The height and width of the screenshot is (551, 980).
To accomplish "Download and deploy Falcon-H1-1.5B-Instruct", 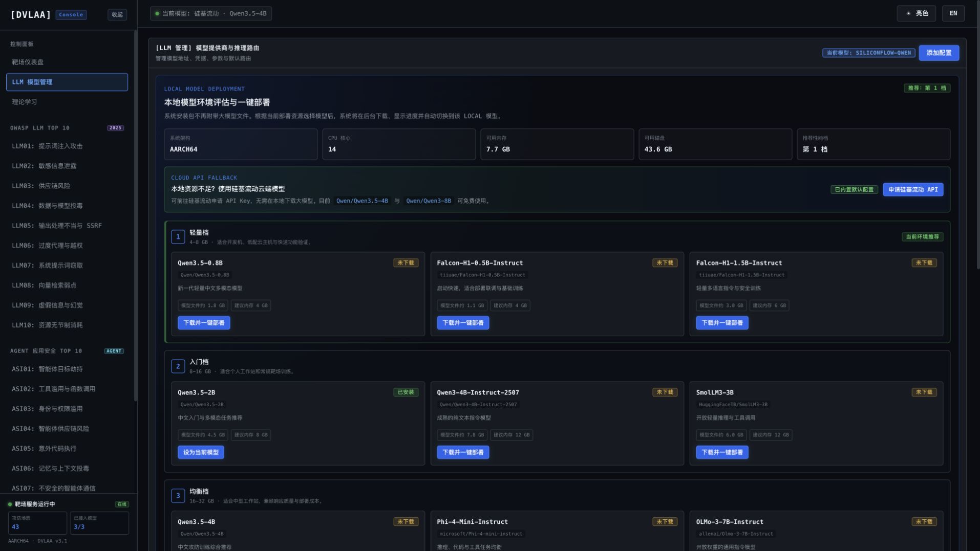I will pyautogui.click(x=722, y=323).
